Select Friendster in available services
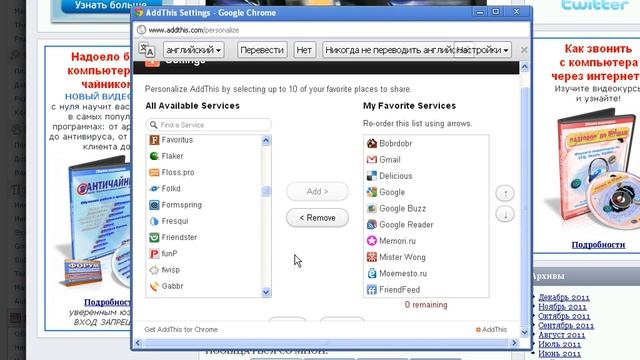This screenshot has width=640, height=360. [x=203, y=237]
